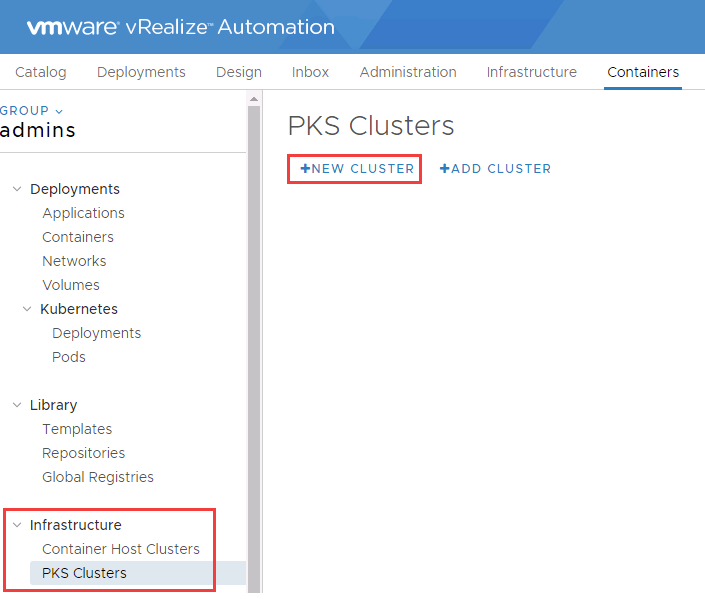Open Templates in the Library section
Screen dimensions: 705x599
(77, 429)
